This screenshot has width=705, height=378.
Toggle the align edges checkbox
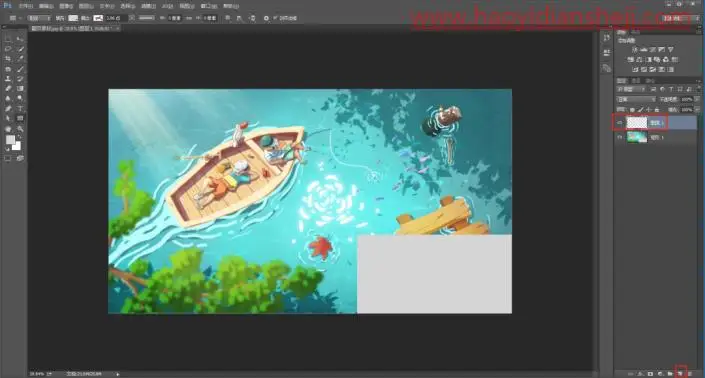[x=275, y=18]
